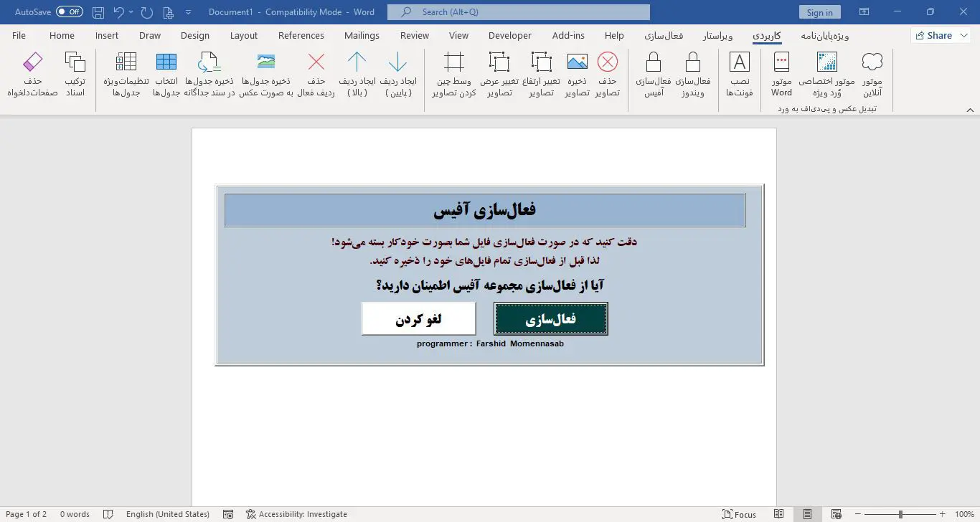Open the ترکیب اسناد document merge tool

pos(75,72)
